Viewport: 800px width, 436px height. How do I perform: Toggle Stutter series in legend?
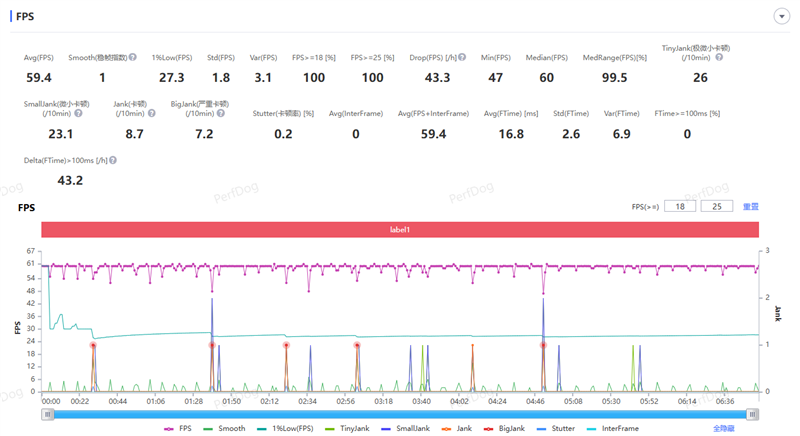[x=559, y=428]
